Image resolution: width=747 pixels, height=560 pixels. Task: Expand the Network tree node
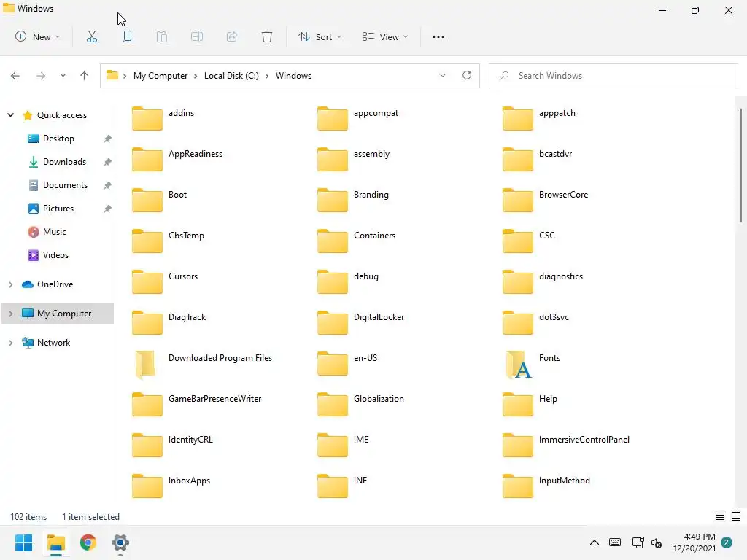point(10,343)
